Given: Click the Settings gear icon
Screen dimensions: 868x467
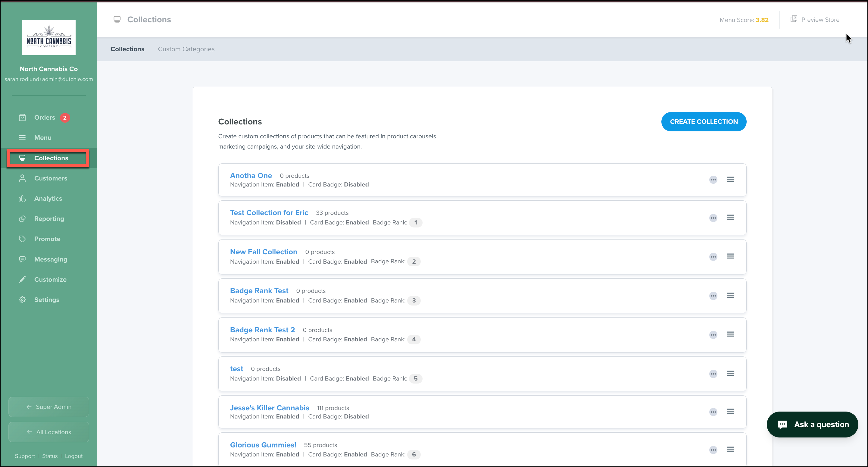Looking at the screenshot, I should (22, 300).
